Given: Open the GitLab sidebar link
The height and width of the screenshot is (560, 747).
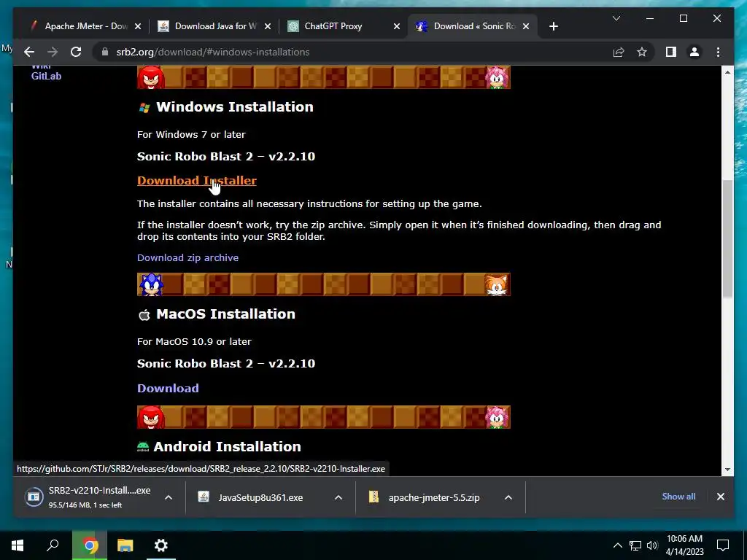Looking at the screenshot, I should coord(46,76).
